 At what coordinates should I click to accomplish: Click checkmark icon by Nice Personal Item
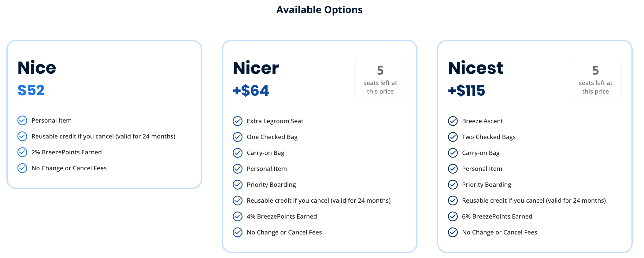[22, 120]
